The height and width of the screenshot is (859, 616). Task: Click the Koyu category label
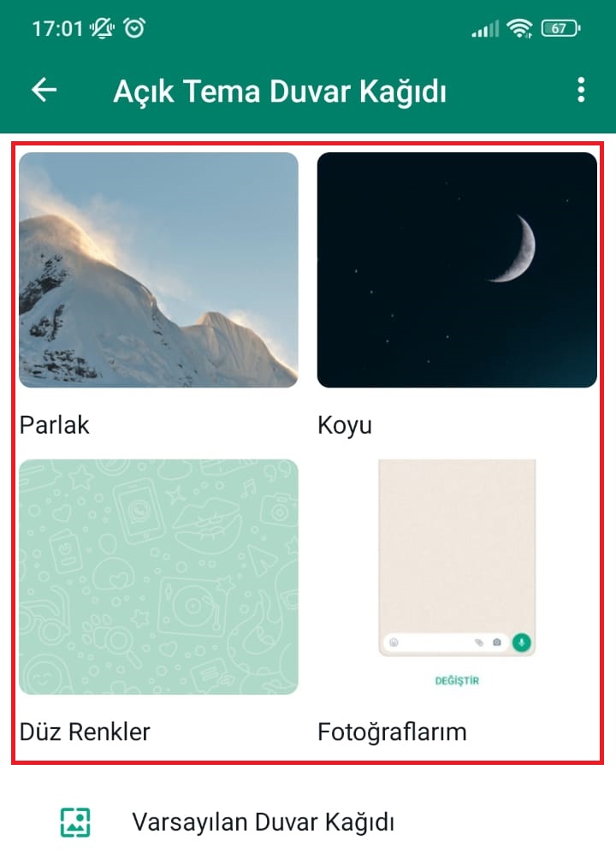point(345,426)
